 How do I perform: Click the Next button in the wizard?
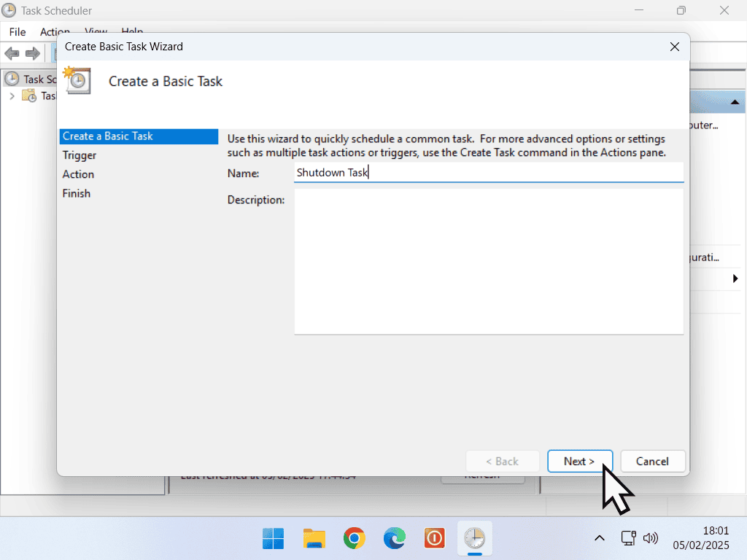tap(579, 461)
